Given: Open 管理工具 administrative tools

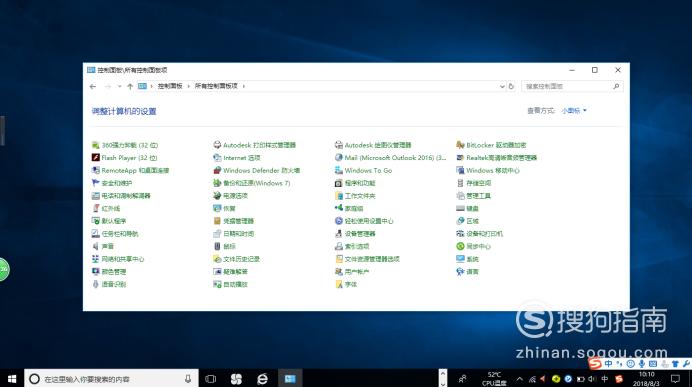Looking at the screenshot, I should click(474, 195).
